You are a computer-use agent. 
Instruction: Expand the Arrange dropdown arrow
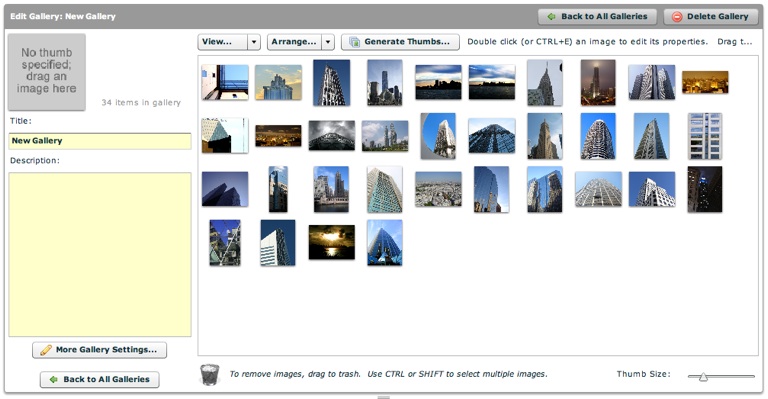329,42
